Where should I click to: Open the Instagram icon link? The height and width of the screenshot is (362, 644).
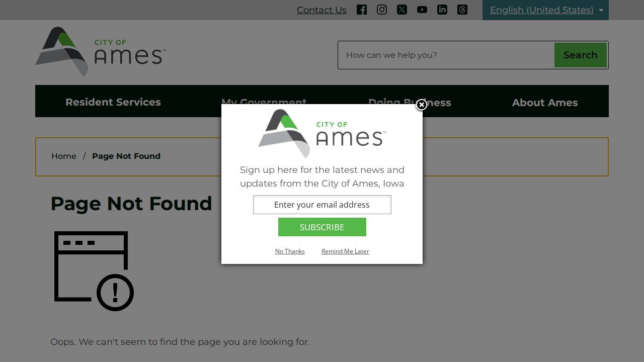pyautogui.click(x=382, y=10)
